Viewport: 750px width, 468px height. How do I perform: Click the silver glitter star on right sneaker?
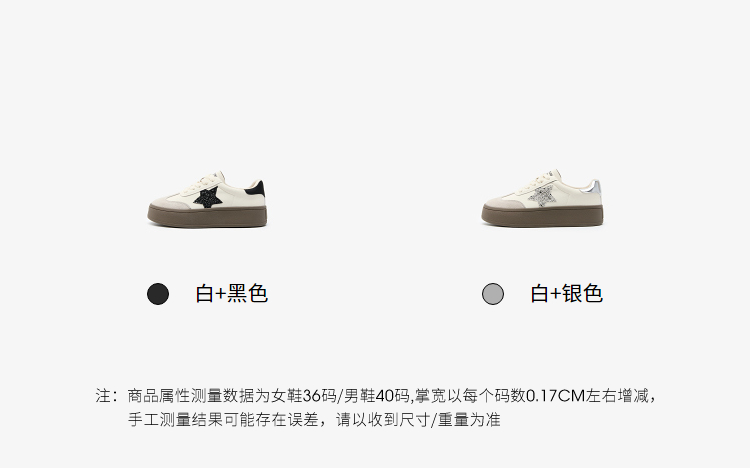542,197
